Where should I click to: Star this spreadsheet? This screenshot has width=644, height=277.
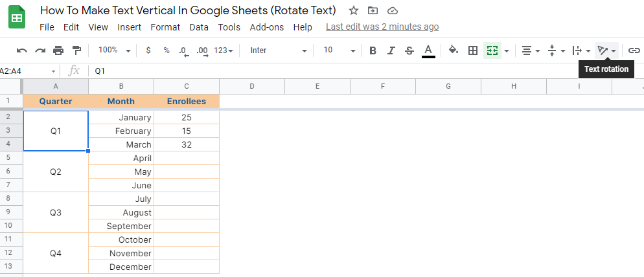[x=353, y=10]
